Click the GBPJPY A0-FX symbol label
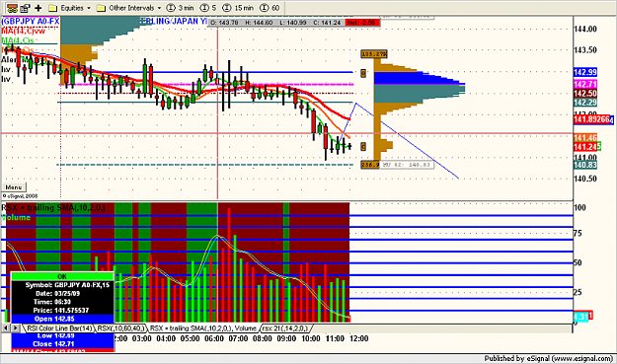Screen dimensions: 617x364 pos(31,22)
